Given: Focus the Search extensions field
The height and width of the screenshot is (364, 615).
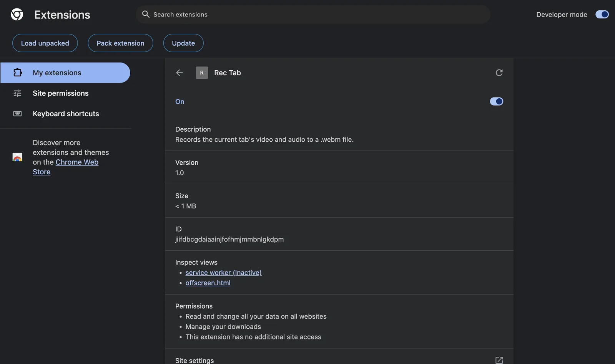Looking at the screenshot, I should coord(313,14).
